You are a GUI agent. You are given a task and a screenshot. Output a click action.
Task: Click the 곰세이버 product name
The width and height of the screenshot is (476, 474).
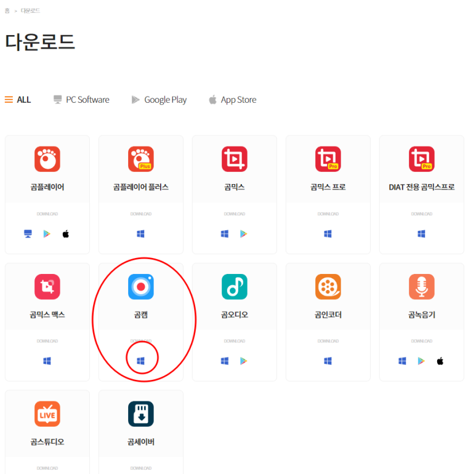click(141, 442)
